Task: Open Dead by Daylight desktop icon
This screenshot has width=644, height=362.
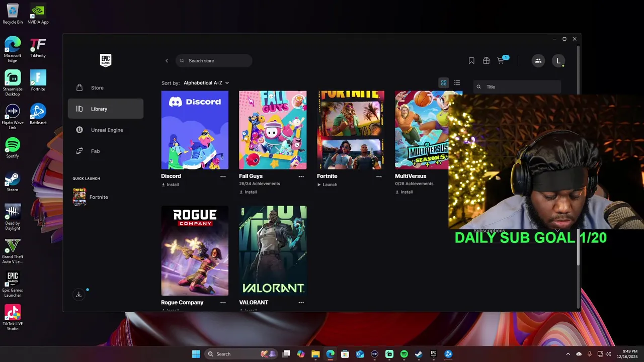Action: click(13, 217)
